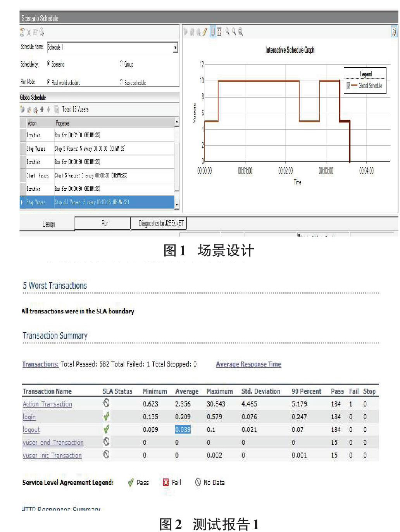This screenshot has width=400, height=532.
Task: Select Real-world schedule run mode
Action: [48, 82]
